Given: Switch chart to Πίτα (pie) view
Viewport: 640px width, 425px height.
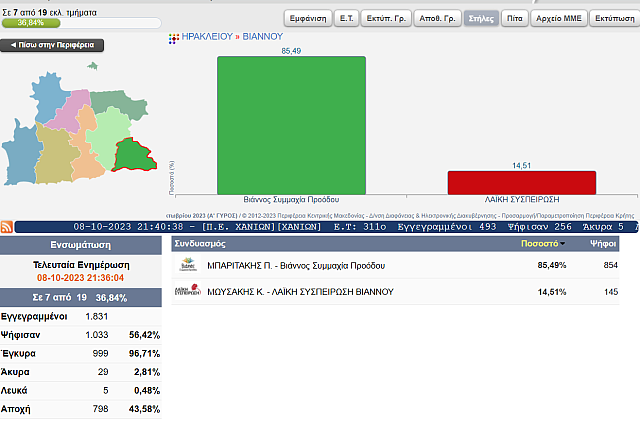Looking at the screenshot, I should 510,19.
